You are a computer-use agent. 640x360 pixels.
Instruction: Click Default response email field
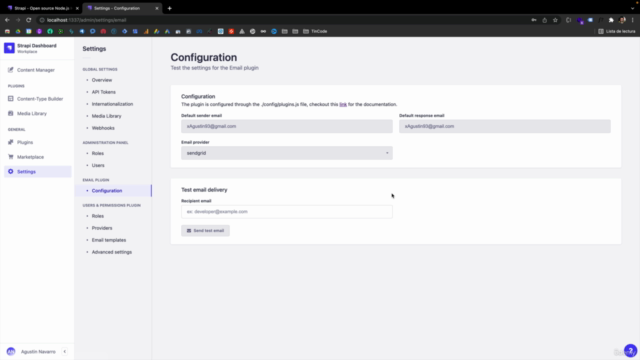pos(505,127)
